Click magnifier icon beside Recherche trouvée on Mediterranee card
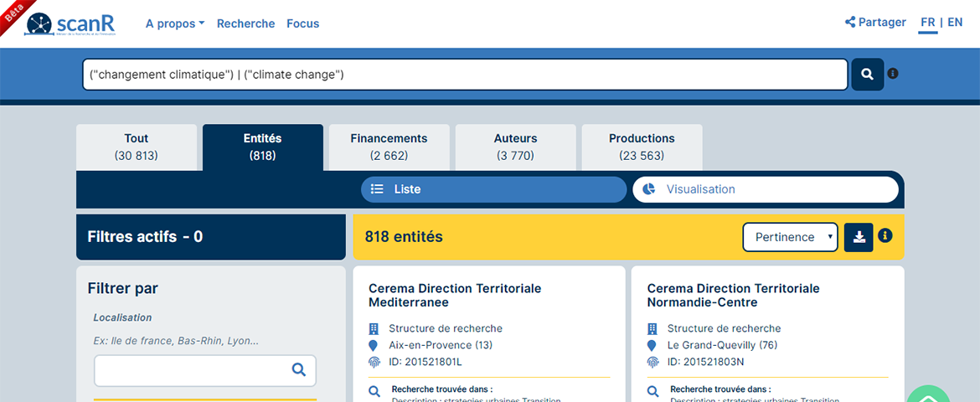The width and height of the screenshot is (980, 402). (x=374, y=392)
